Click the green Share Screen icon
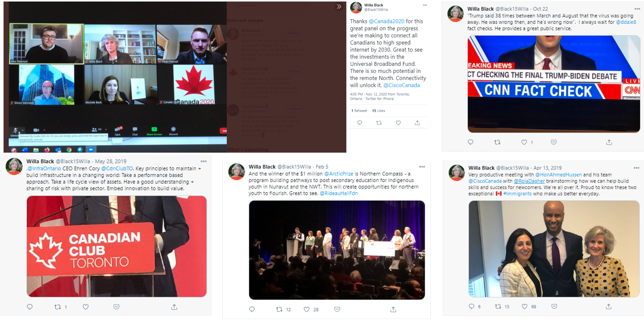644x323 pixels. tap(154, 130)
